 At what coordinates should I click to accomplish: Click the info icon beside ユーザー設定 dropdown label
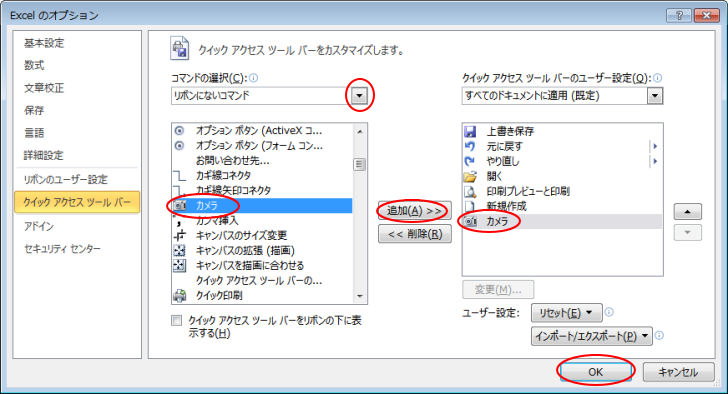pyautogui.click(x=657, y=78)
